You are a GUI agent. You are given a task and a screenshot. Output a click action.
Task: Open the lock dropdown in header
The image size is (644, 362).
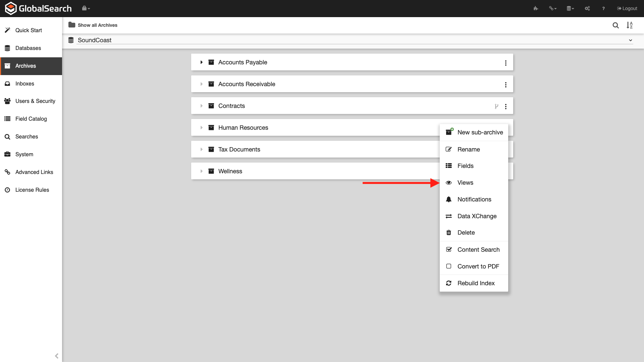86,8
